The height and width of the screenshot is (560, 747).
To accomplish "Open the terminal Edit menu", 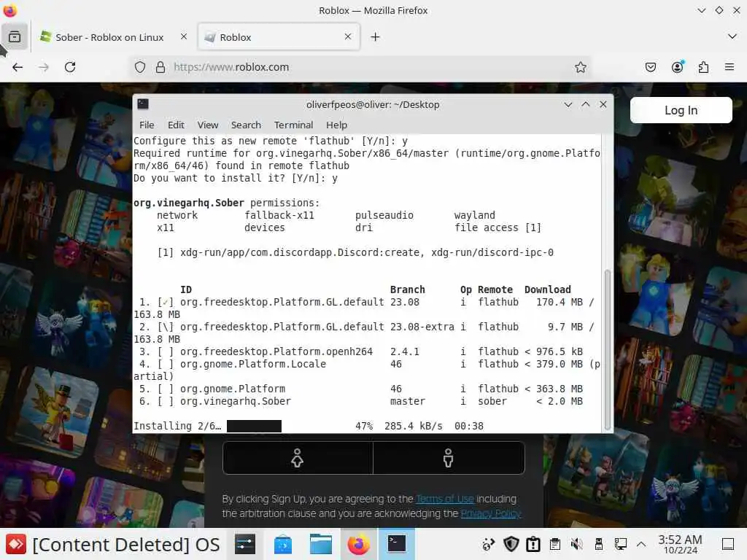I will pyautogui.click(x=176, y=125).
